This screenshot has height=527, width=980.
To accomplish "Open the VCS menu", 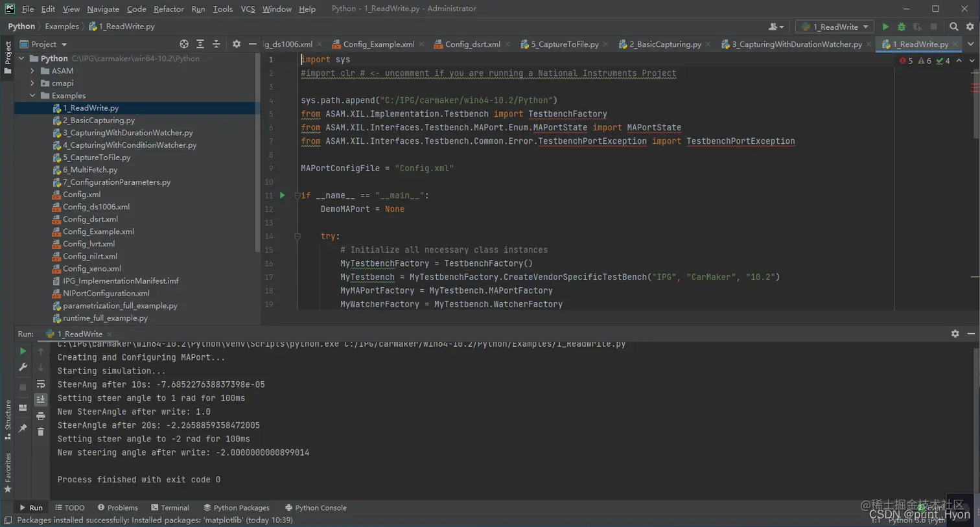I will click(x=248, y=9).
